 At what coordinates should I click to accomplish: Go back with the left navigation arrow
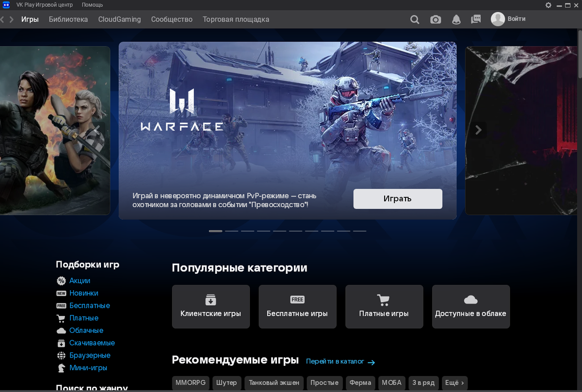(2, 19)
